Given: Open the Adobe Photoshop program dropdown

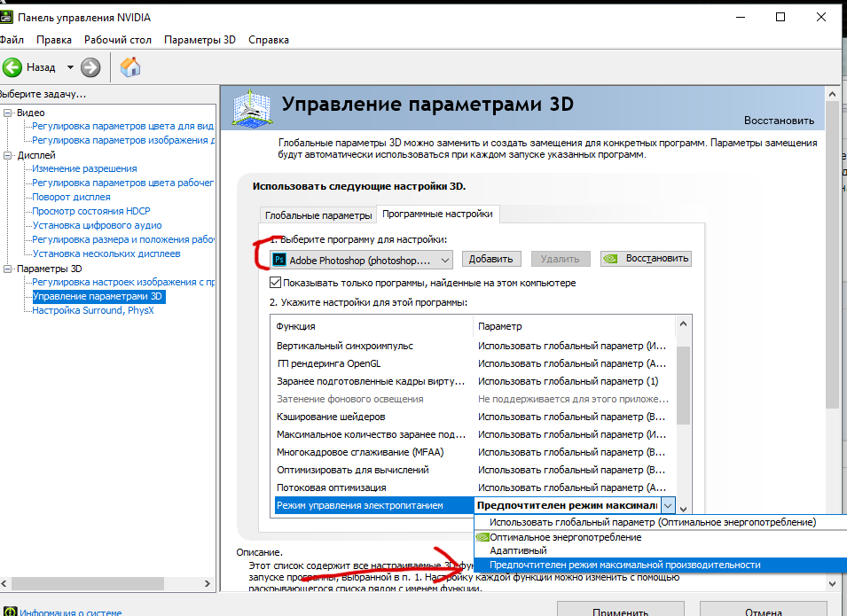Looking at the screenshot, I should (x=361, y=260).
